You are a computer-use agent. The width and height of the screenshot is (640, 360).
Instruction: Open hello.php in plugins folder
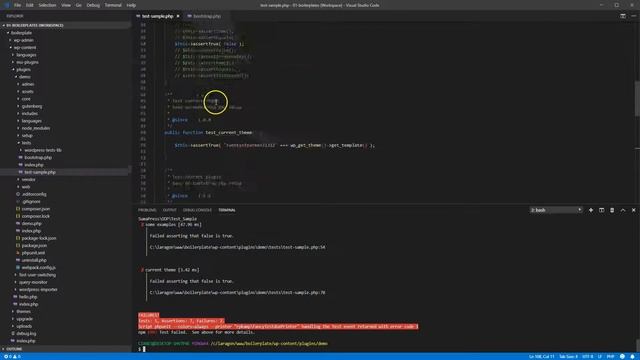coord(28,297)
